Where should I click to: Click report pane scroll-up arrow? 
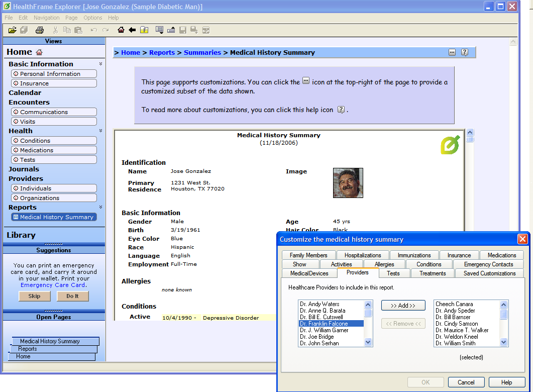[470, 133]
